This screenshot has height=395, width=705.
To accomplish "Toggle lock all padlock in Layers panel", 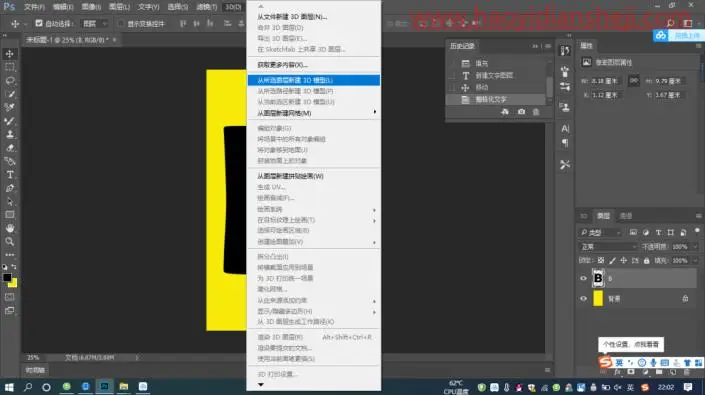I will pyautogui.click(x=647, y=261).
